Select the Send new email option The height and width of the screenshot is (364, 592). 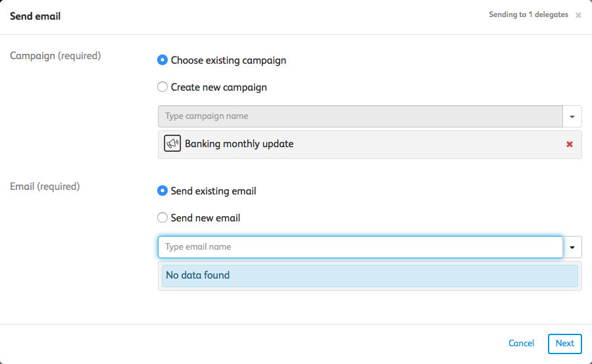click(x=162, y=217)
